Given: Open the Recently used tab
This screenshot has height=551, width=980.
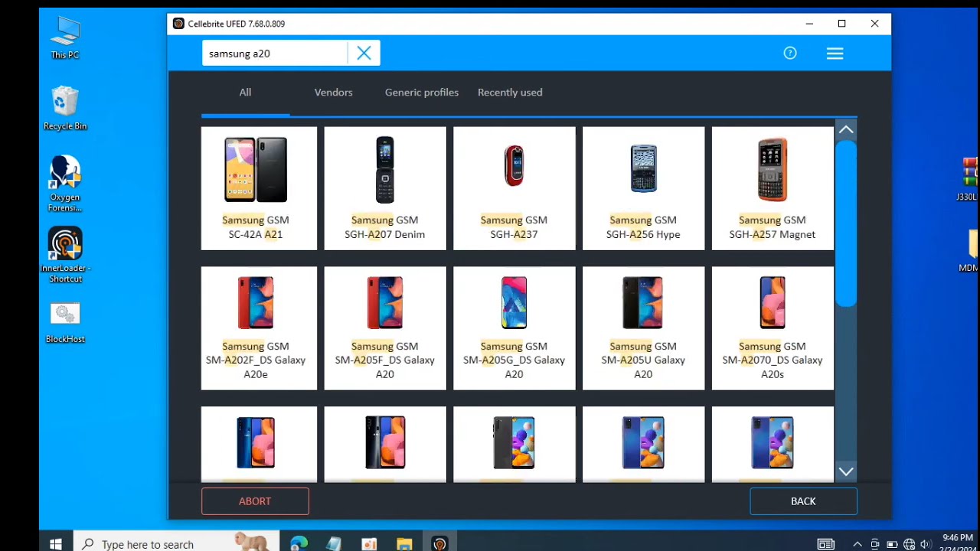Looking at the screenshot, I should point(510,92).
